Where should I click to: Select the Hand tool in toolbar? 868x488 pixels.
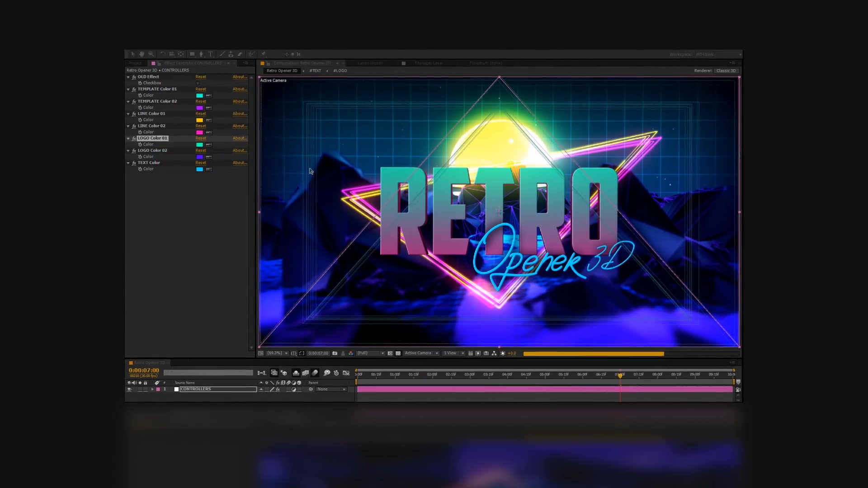click(142, 54)
